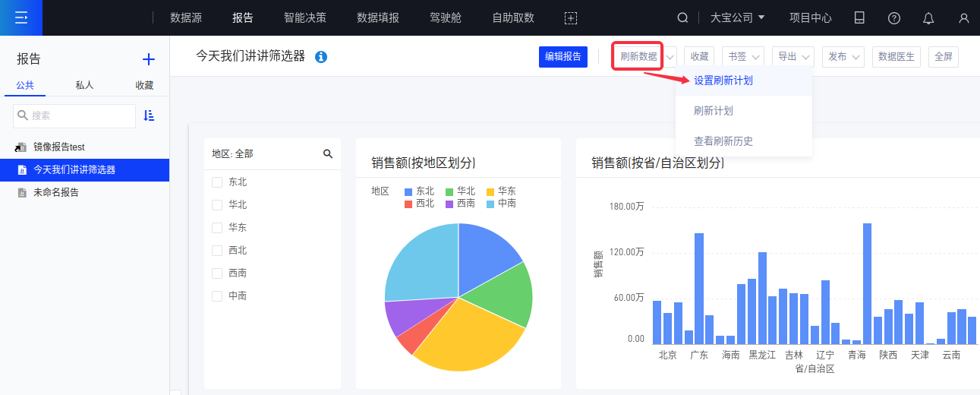Expand the 大宝公司 company dropdown
This screenshot has height=395, width=980.
pos(737,17)
